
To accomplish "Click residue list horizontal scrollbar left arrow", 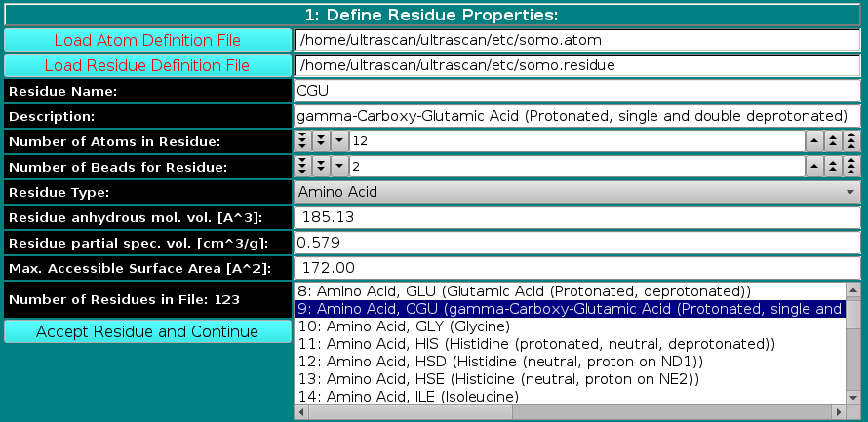I will [302, 412].
